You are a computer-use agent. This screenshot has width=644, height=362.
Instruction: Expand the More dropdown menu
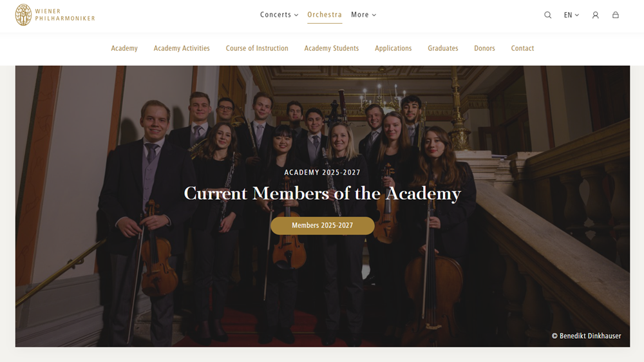363,15
